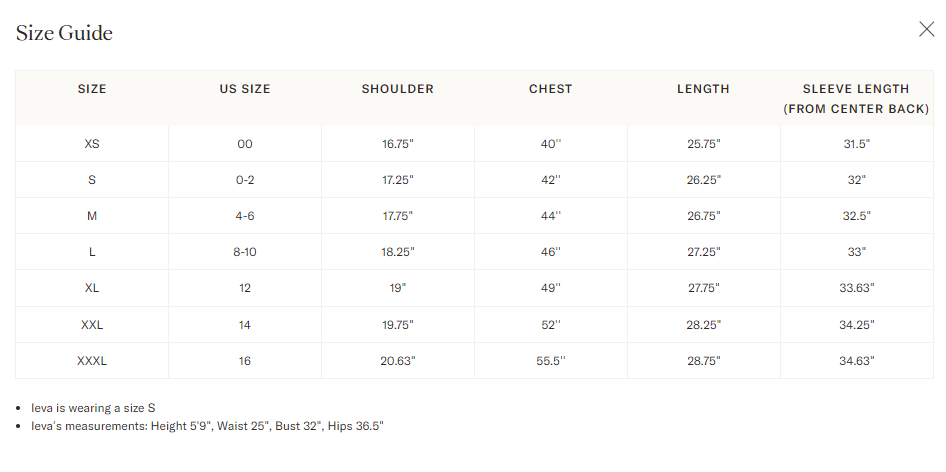946x472 pixels.
Task: Click the SHOULDER column header
Action: (x=398, y=89)
